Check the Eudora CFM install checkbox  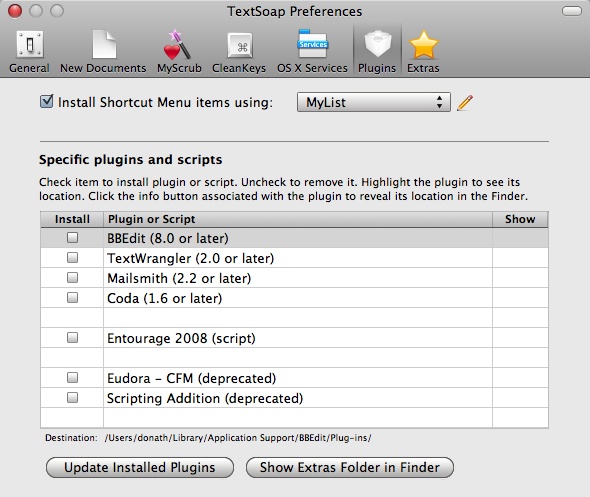pyautogui.click(x=72, y=377)
